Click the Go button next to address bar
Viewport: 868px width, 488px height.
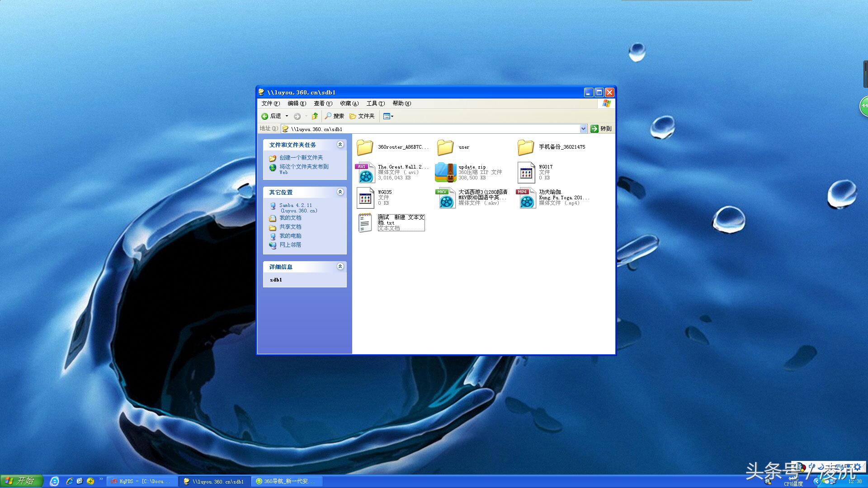pos(601,129)
